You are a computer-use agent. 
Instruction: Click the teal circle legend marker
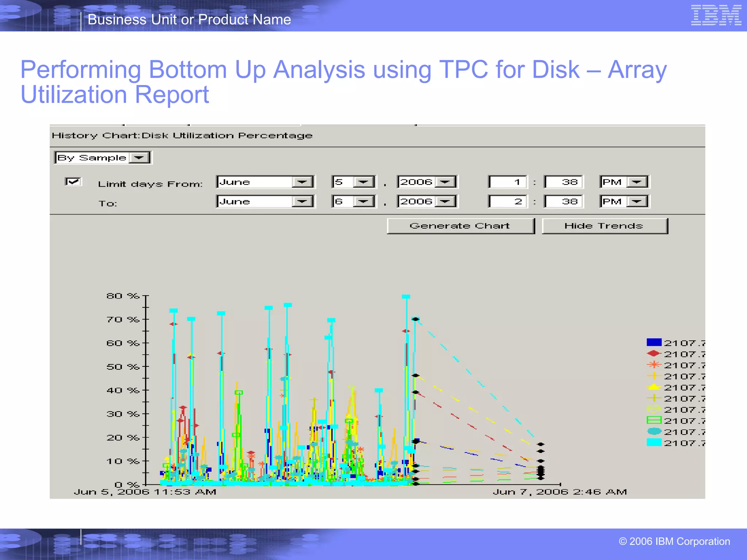654,431
